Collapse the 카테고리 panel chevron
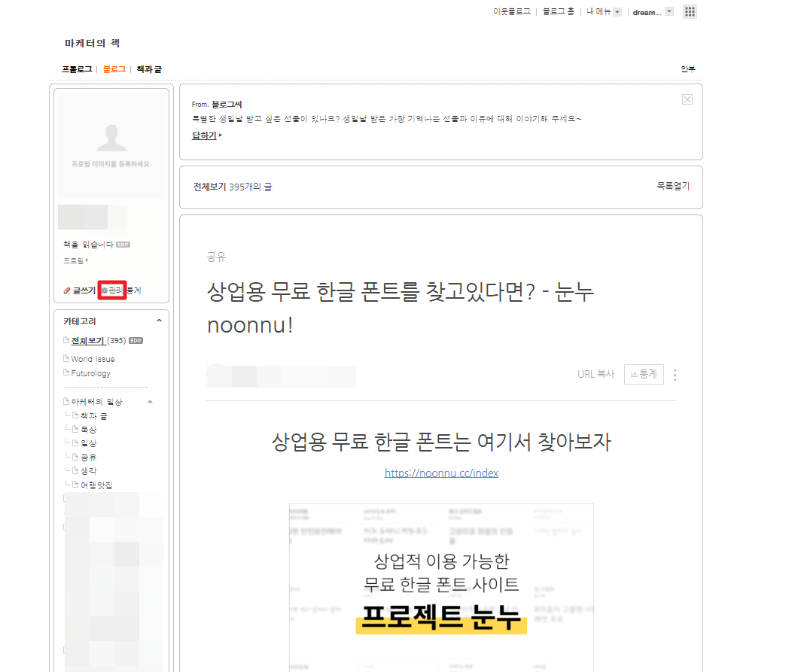The width and height of the screenshot is (798, 672). point(159,321)
